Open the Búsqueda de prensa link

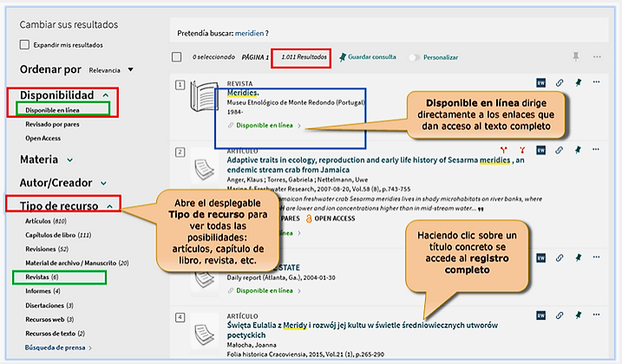(x=57, y=348)
